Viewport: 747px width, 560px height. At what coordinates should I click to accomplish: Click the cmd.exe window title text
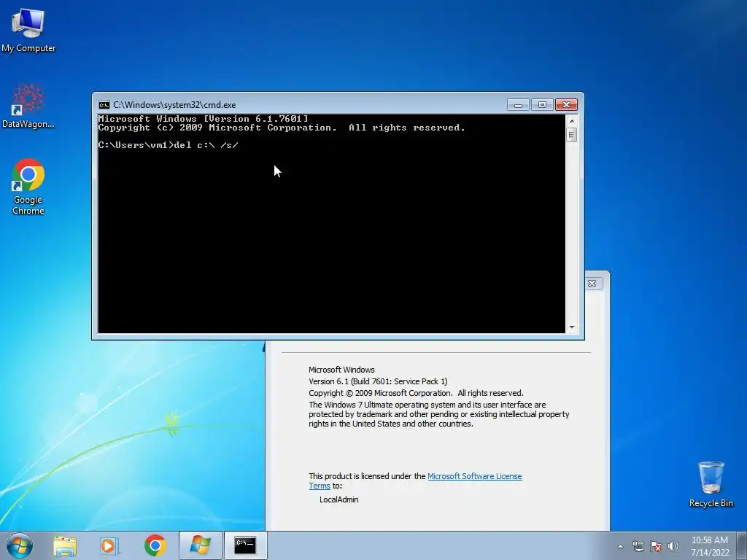point(174,105)
